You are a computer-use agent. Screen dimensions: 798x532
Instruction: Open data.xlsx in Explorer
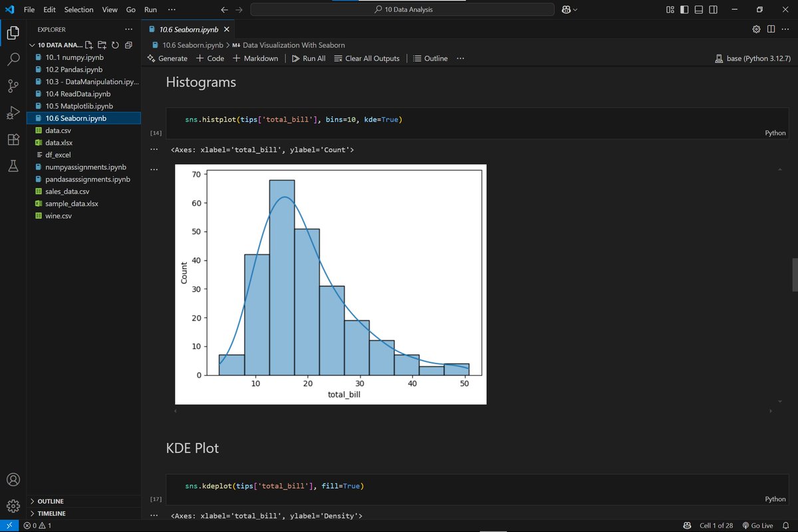pyautogui.click(x=84, y=142)
